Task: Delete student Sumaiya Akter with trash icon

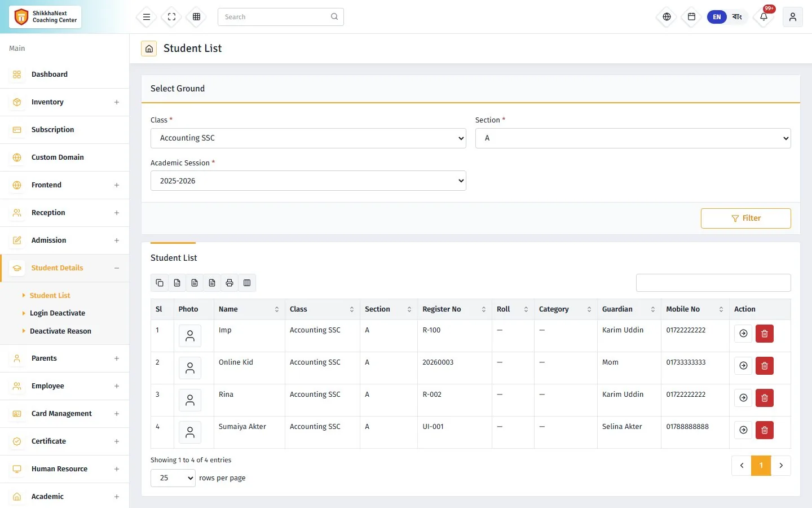Action: (765, 430)
